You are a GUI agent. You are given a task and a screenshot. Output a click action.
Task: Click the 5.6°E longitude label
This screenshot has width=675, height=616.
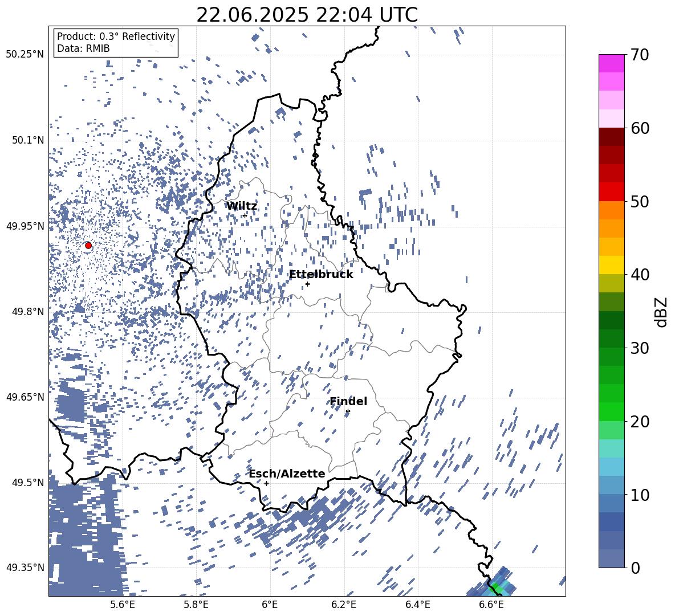pyautogui.click(x=122, y=605)
